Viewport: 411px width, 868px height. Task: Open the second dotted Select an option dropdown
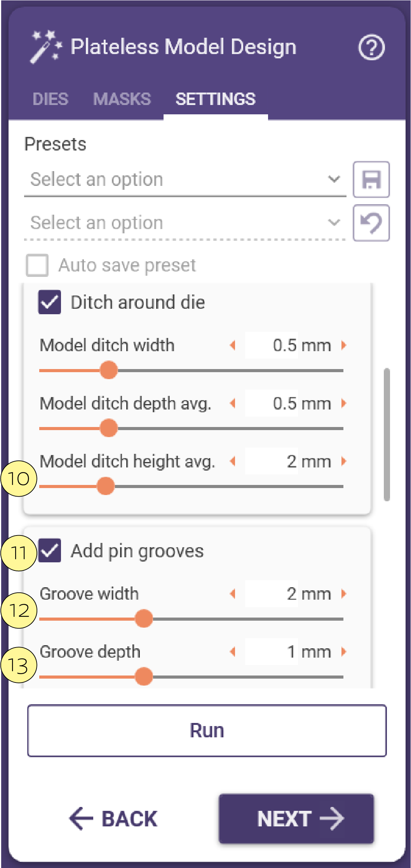pyautogui.click(x=185, y=223)
